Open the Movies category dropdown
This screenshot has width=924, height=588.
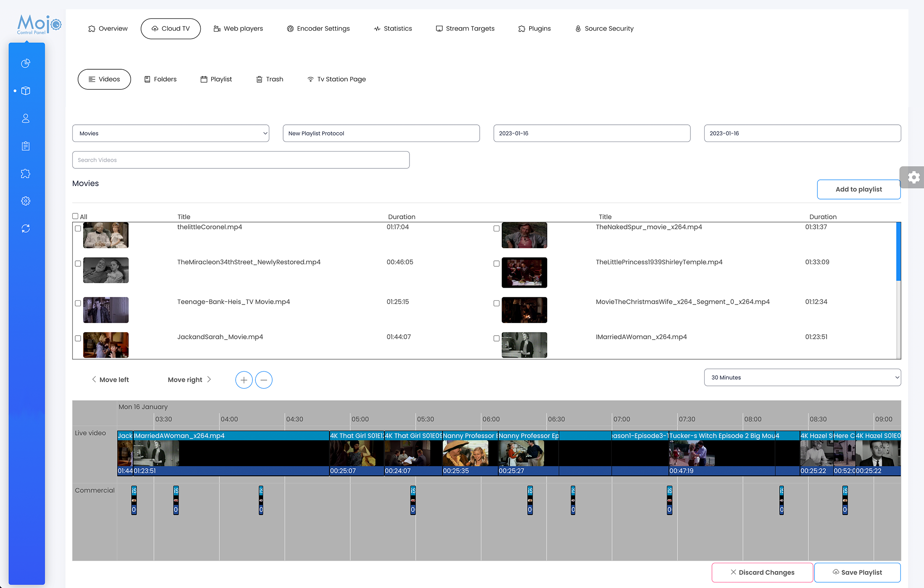point(170,133)
